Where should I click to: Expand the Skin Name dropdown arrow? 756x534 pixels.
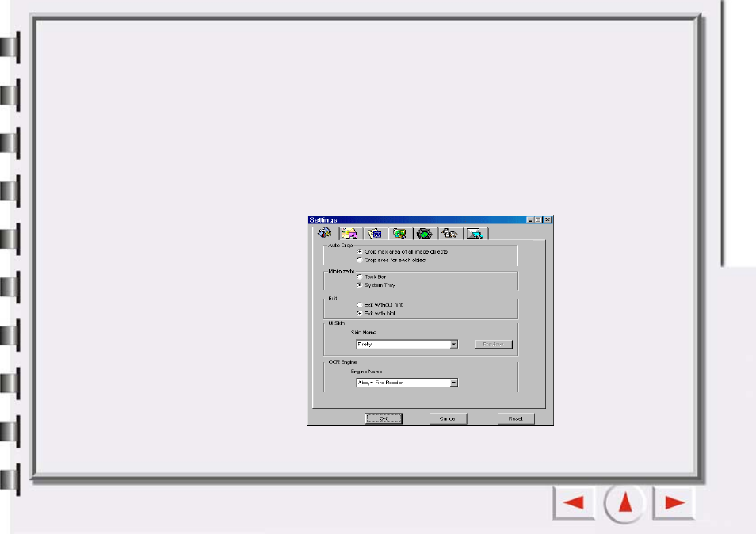tap(454, 344)
